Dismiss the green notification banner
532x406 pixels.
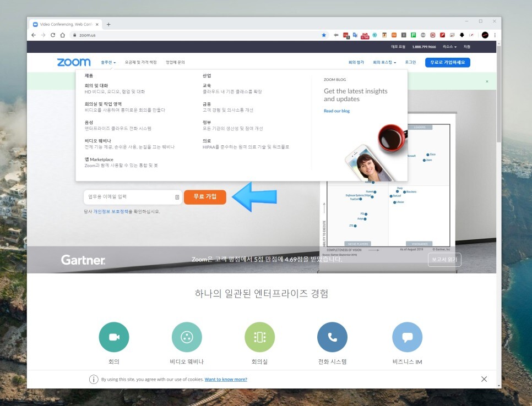487,81
